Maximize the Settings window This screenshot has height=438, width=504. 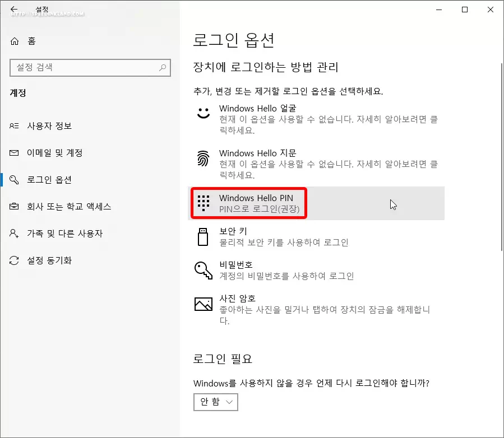464,10
